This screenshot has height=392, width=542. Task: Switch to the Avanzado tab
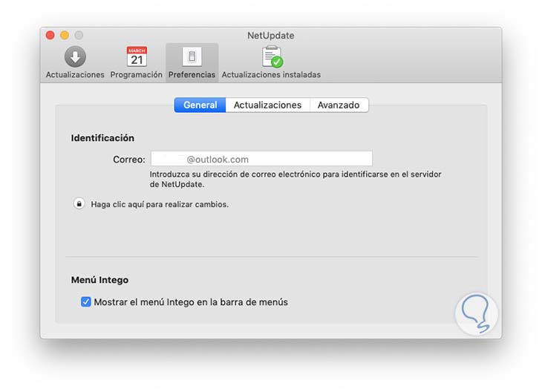point(339,105)
